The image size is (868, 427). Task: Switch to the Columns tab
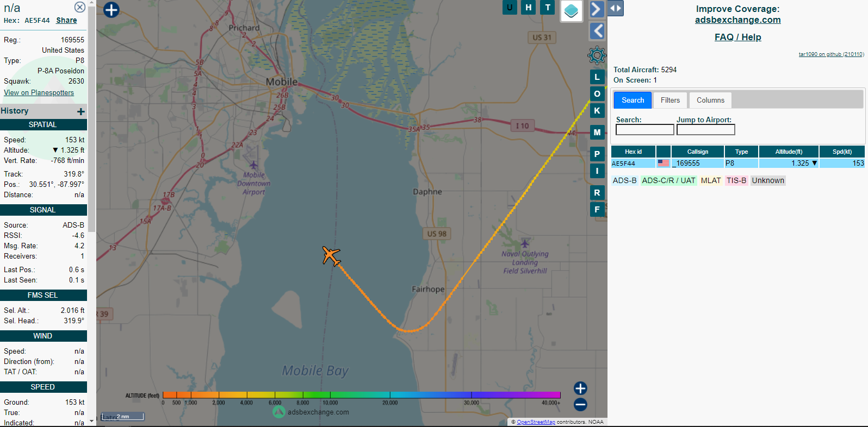coord(710,100)
